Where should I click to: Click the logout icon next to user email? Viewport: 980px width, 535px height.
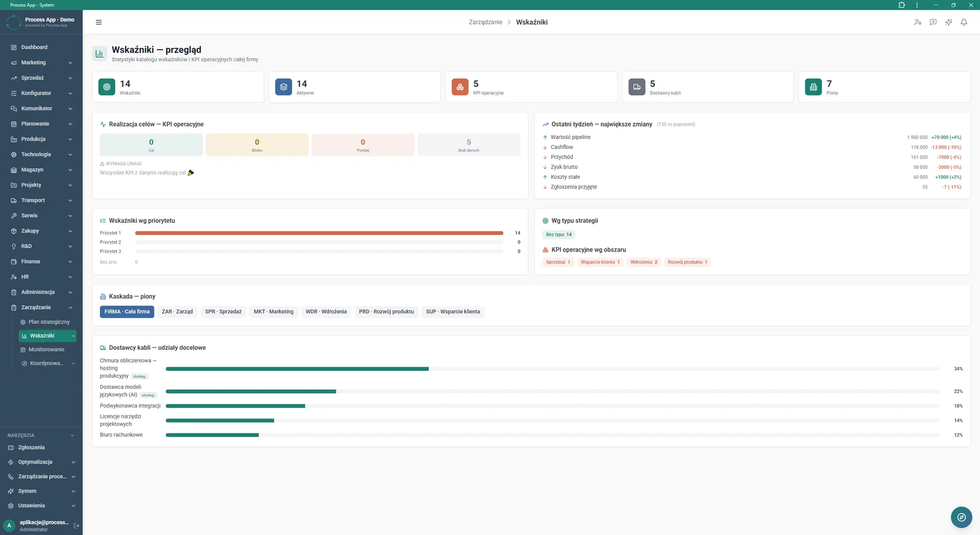[x=77, y=526]
